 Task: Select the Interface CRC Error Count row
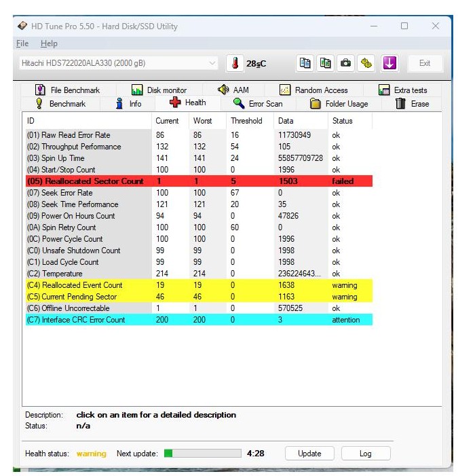197,320
